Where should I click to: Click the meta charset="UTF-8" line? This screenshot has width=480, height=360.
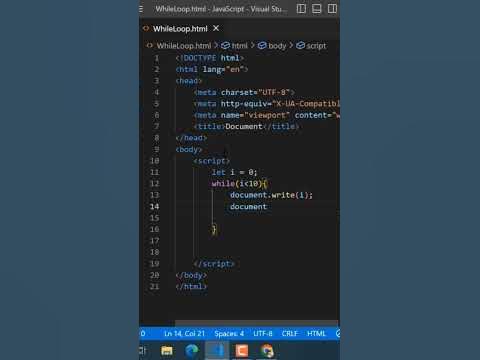pos(244,92)
